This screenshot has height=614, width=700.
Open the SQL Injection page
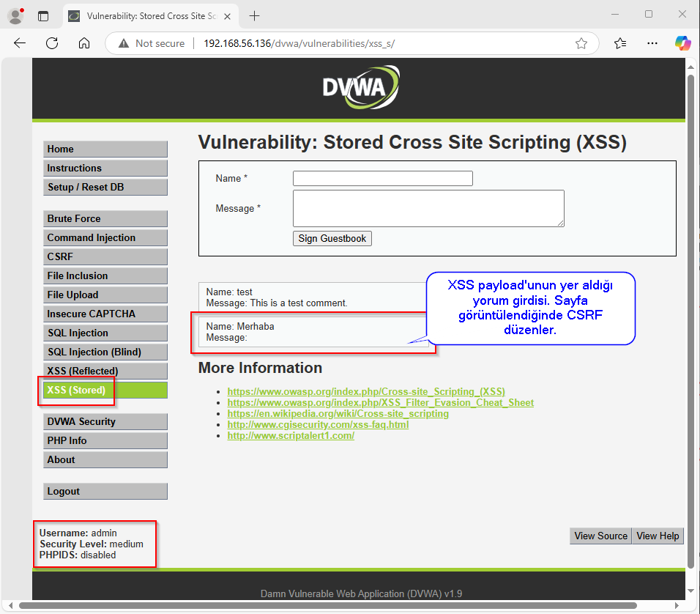pos(105,333)
